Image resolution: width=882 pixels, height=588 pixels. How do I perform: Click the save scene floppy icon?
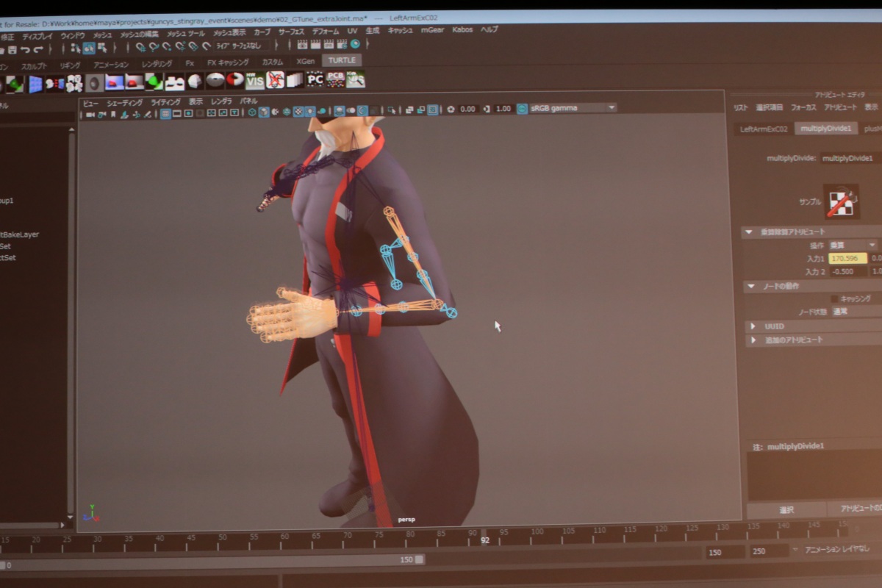click(x=12, y=49)
